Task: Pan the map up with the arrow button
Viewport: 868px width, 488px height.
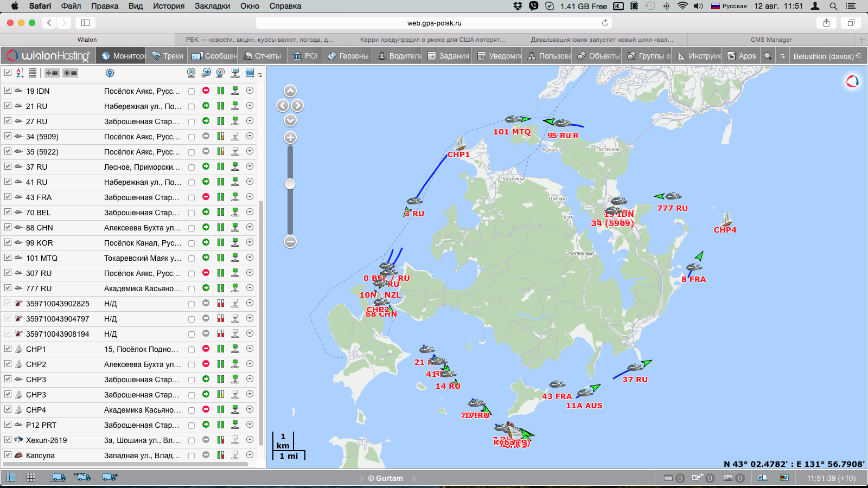Action: click(290, 91)
